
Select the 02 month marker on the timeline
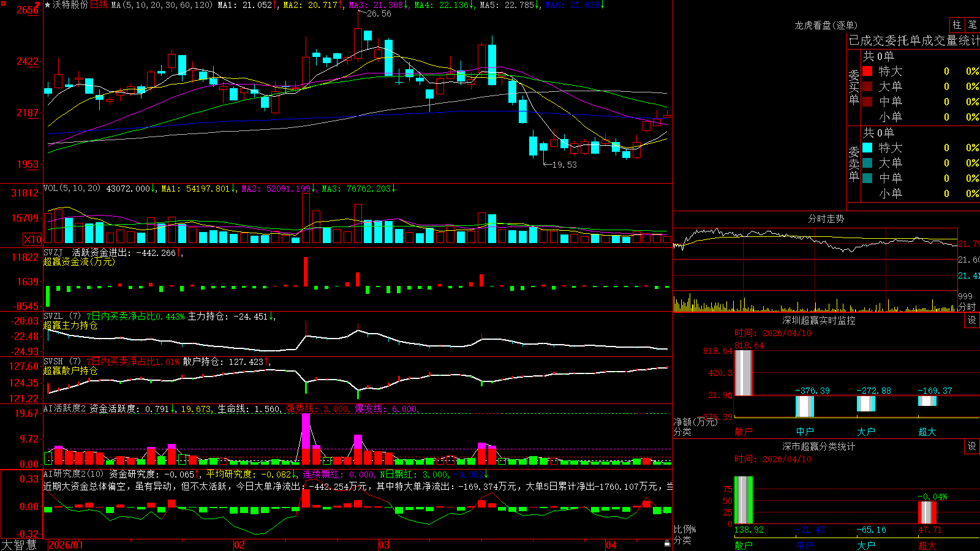coord(239,545)
